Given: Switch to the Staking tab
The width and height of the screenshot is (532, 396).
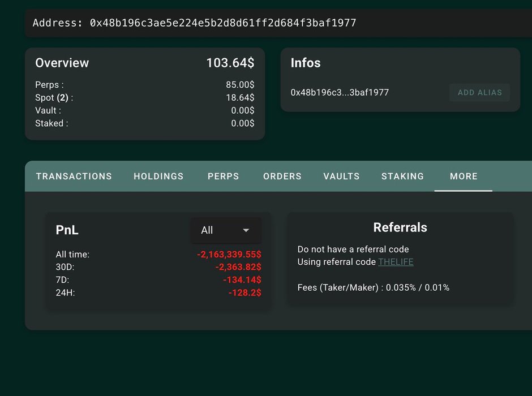Looking at the screenshot, I should (x=402, y=177).
